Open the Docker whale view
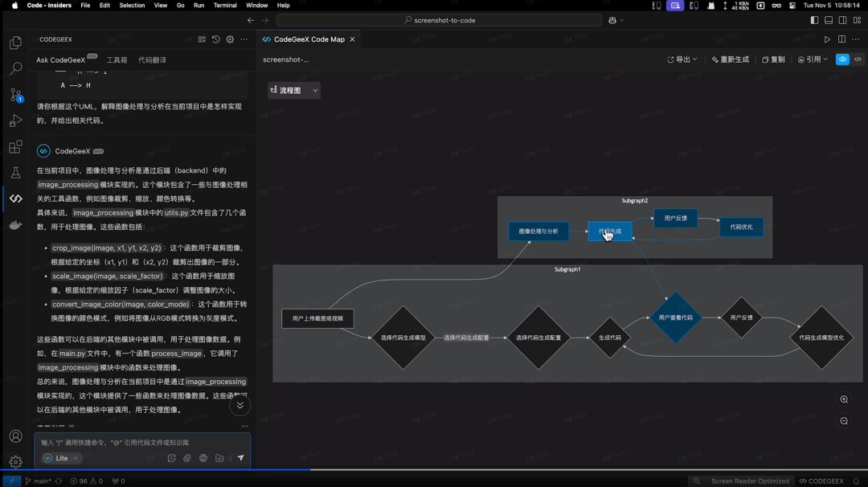This screenshot has height=487, width=868. pos(15,225)
